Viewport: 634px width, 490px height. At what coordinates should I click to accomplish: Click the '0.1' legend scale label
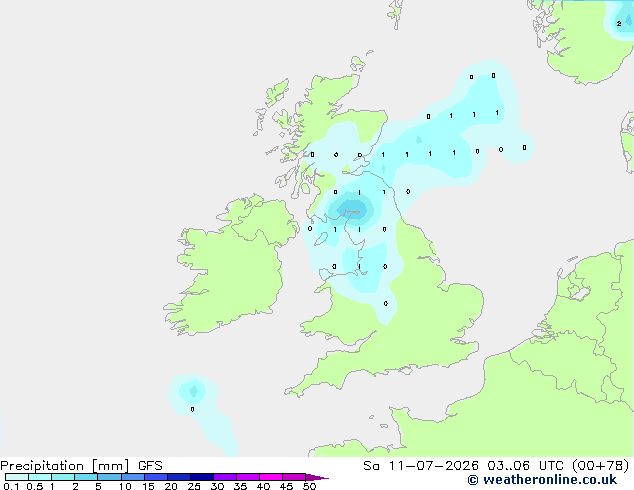tap(11, 486)
